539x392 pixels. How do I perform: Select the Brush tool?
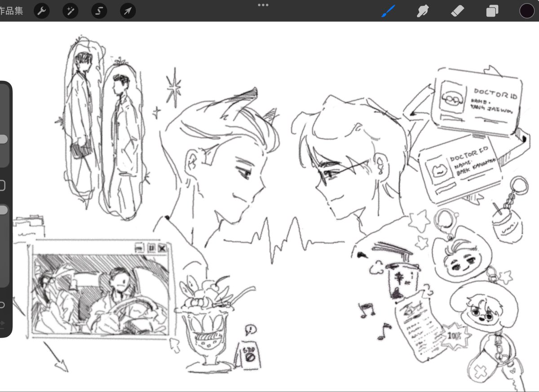[388, 11]
